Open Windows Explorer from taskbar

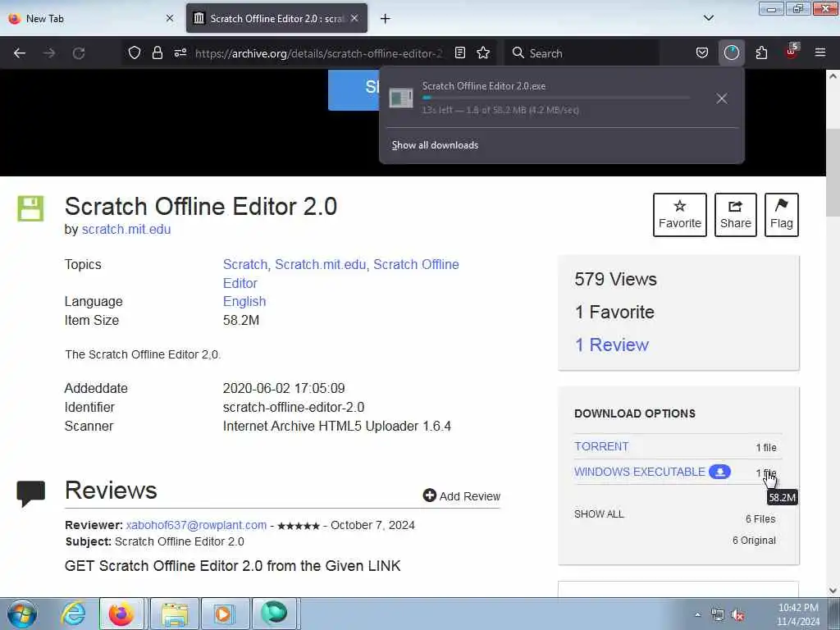click(175, 614)
